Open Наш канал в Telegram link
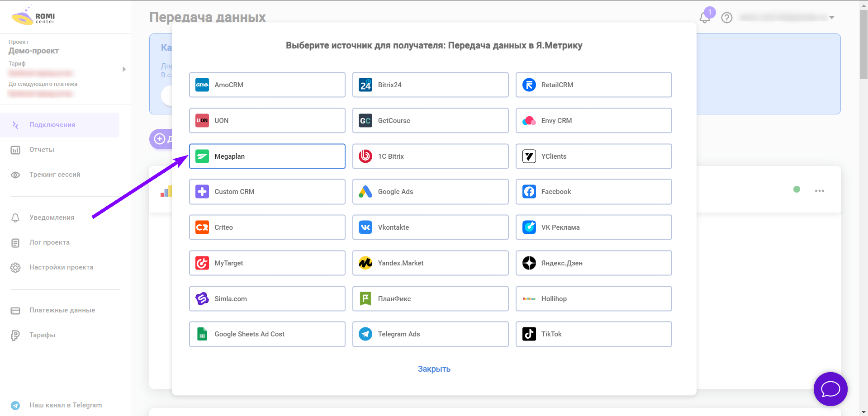The image size is (868, 416). (x=66, y=405)
